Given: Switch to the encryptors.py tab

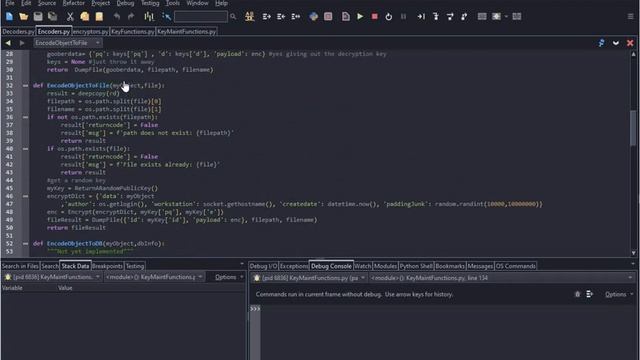Looking at the screenshot, I should 91,31.
